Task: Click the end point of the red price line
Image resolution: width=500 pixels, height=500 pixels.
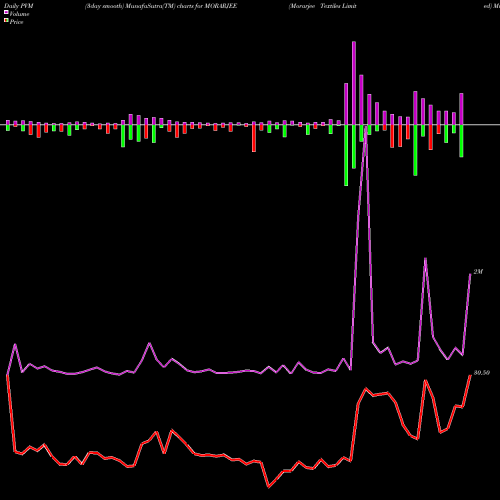Action: [x=470, y=376]
